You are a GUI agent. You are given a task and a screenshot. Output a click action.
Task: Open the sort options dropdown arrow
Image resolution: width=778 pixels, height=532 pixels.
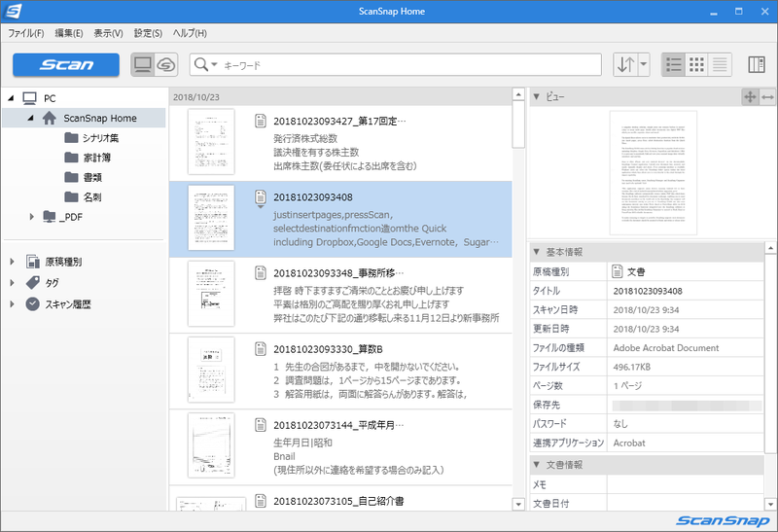tap(644, 64)
